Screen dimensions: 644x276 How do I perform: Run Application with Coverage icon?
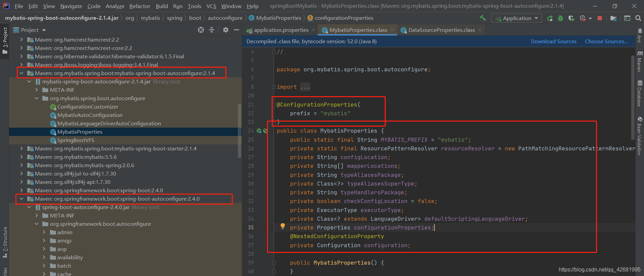572,18
